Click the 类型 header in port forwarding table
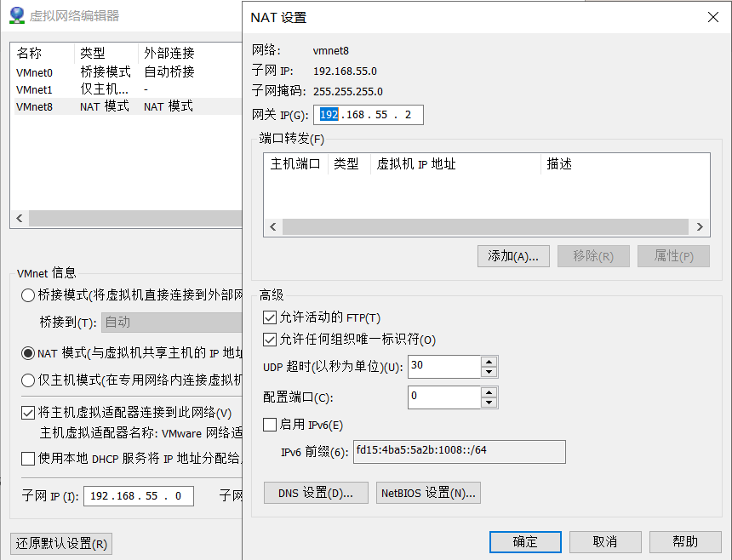The height and width of the screenshot is (560, 732). 349,163
